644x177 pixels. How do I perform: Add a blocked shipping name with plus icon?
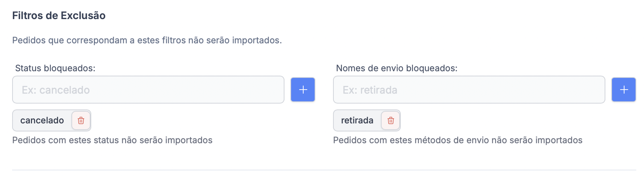pos(623,90)
